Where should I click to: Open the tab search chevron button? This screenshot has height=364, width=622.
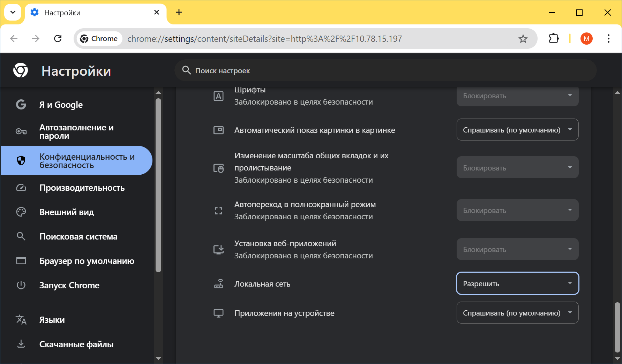tap(13, 13)
